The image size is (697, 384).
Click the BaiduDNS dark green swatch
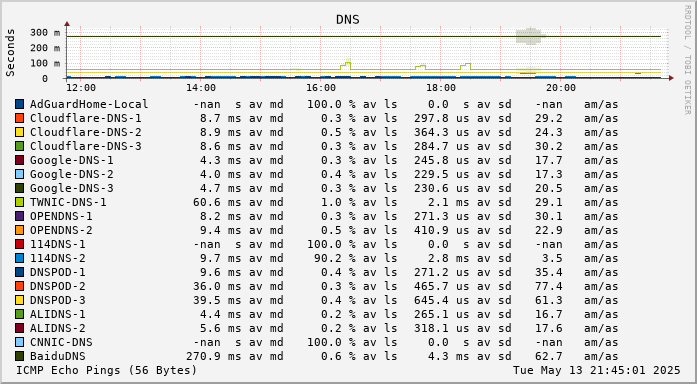20,356
